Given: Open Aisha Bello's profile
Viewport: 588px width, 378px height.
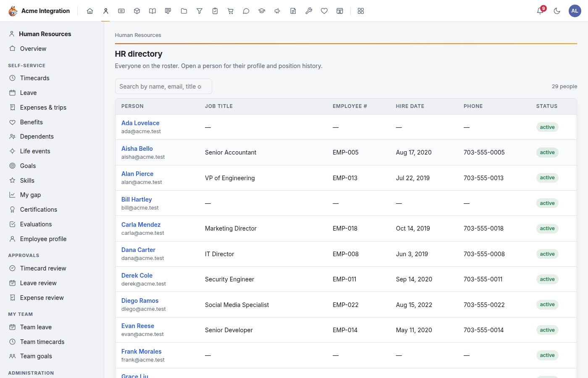Looking at the screenshot, I should pyautogui.click(x=137, y=149).
